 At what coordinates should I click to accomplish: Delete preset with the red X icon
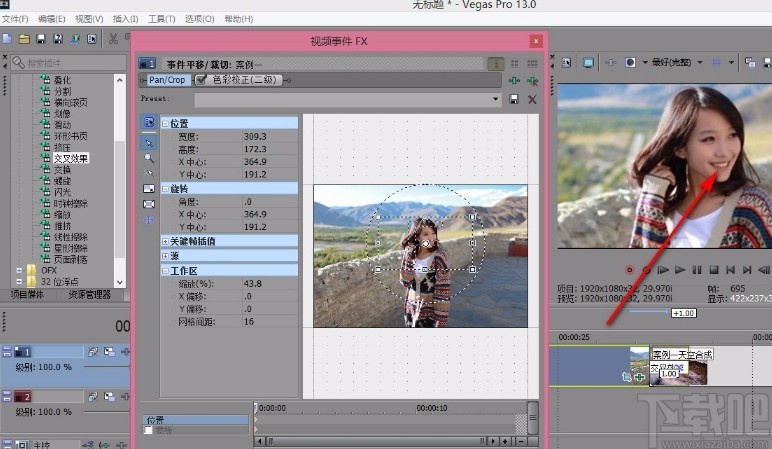[x=532, y=100]
